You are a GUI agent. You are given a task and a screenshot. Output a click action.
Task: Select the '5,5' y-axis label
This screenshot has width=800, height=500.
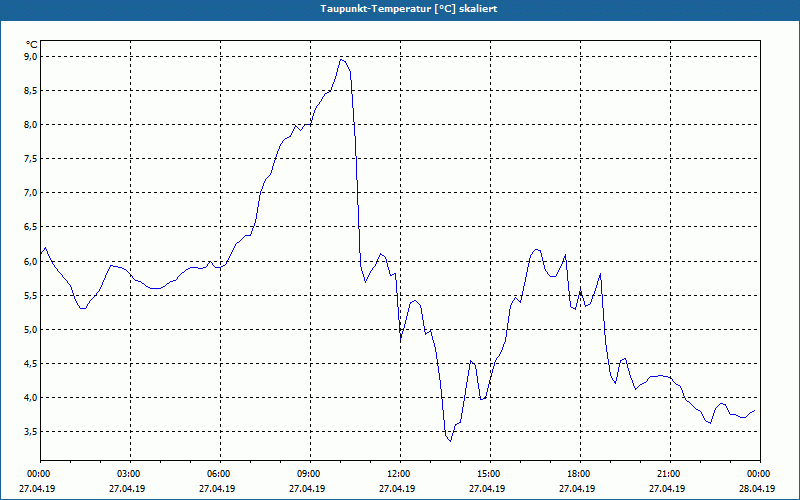(x=31, y=295)
